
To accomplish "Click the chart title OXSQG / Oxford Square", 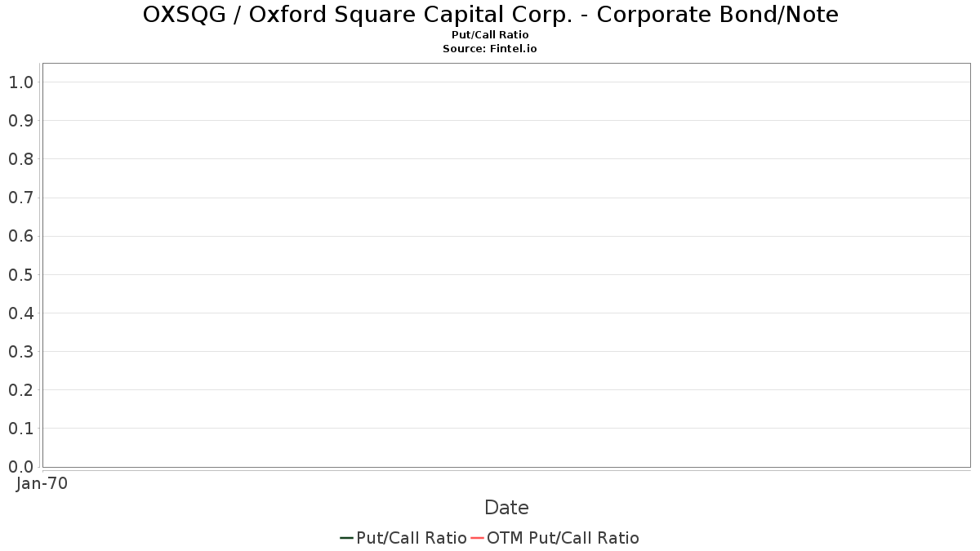I will click(490, 15).
